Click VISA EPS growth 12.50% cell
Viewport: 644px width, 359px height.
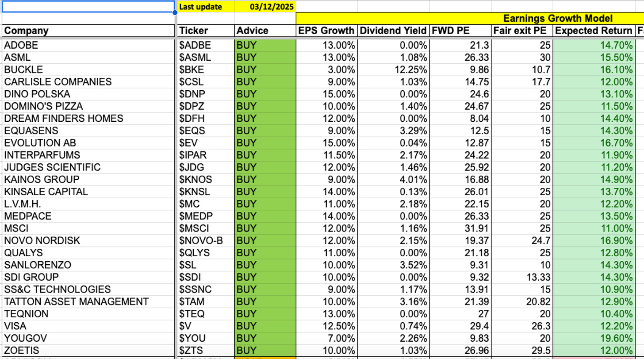click(326, 326)
